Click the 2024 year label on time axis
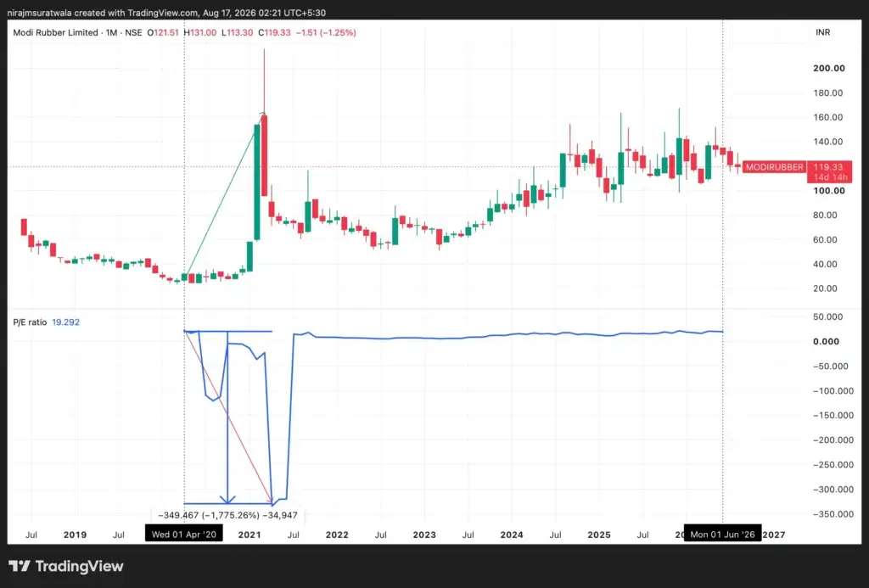This screenshot has height=588, width=869. 512,535
